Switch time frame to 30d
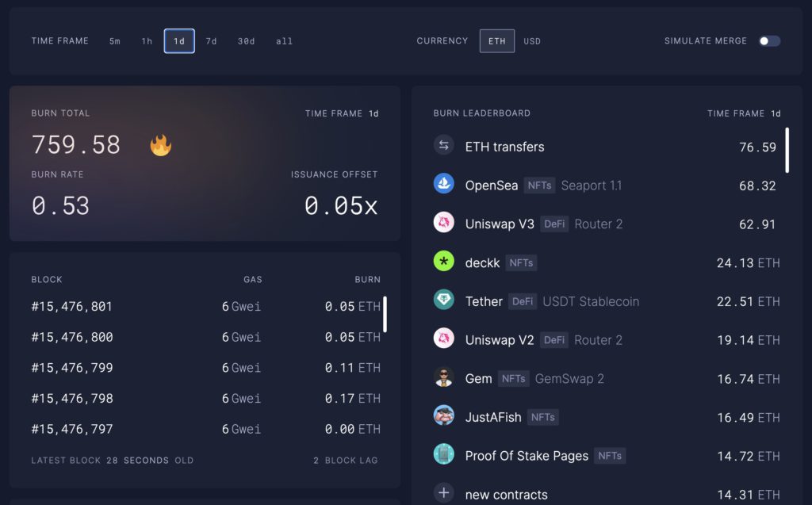This screenshot has height=505, width=812. (x=247, y=41)
